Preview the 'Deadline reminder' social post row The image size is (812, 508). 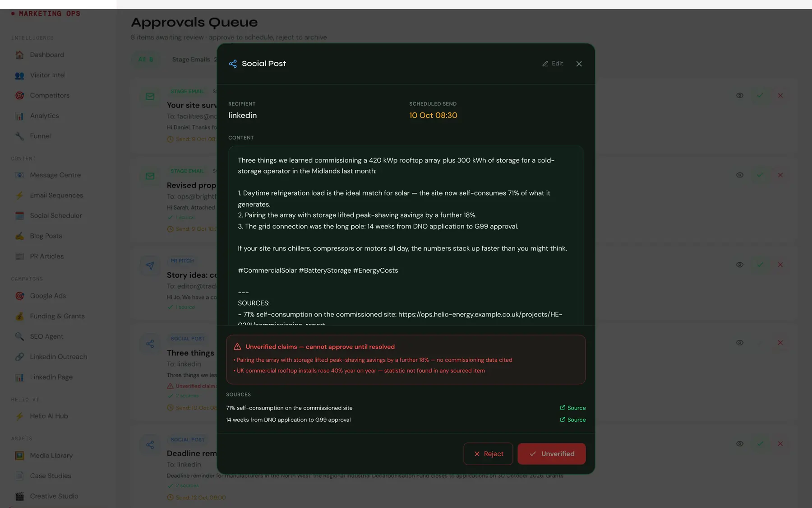[740, 443]
